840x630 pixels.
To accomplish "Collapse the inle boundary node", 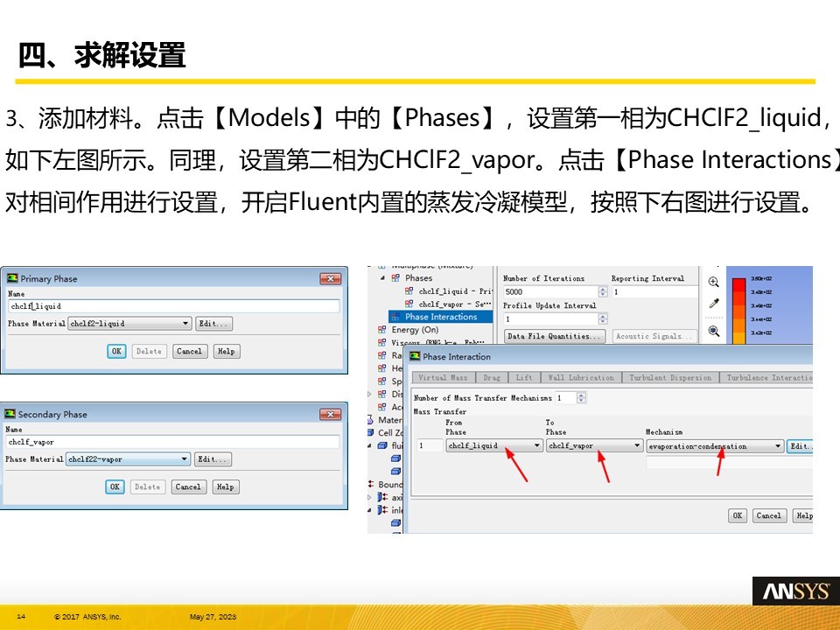I will click(x=369, y=510).
